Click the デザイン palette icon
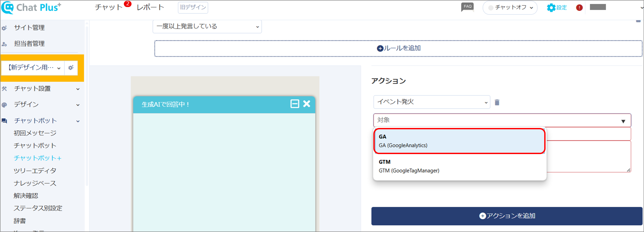The width and height of the screenshot is (644, 232). pos(4,105)
